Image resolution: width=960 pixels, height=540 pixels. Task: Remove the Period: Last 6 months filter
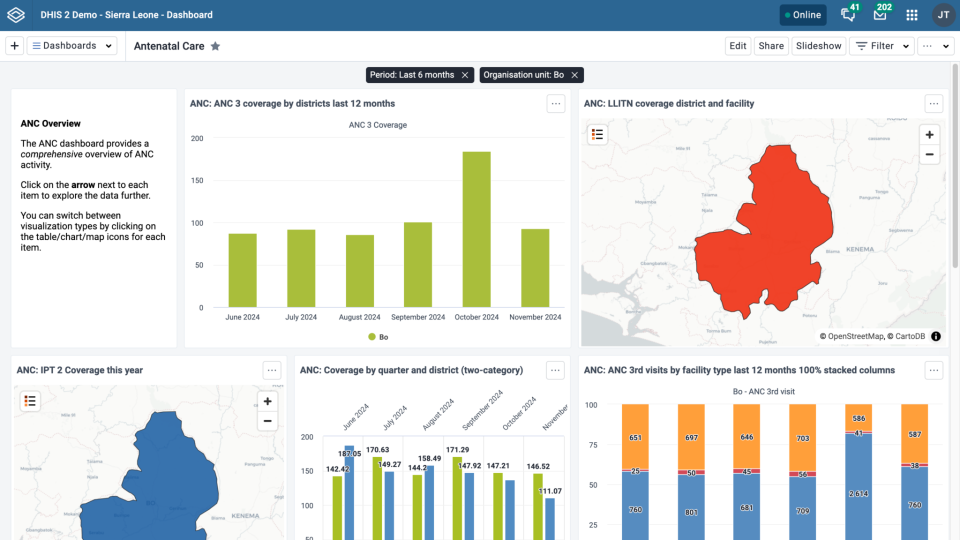pos(465,75)
